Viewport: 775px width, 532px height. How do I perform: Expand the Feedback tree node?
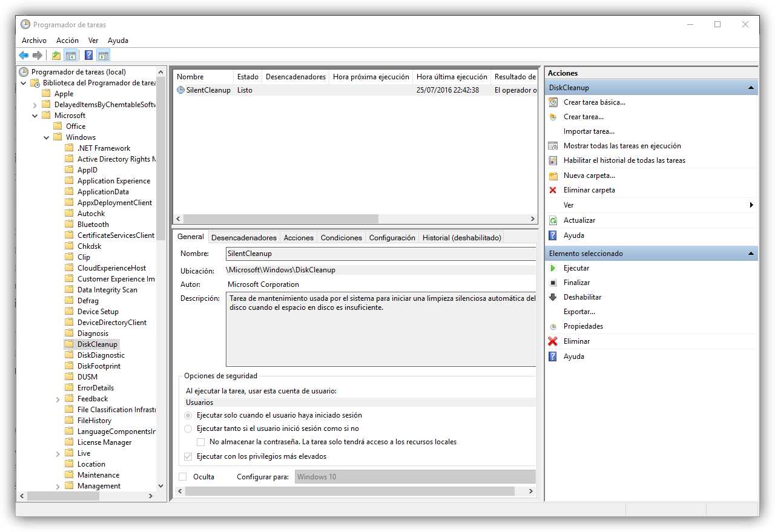click(x=58, y=399)
